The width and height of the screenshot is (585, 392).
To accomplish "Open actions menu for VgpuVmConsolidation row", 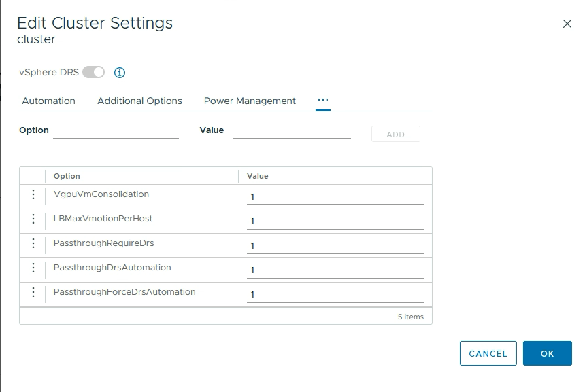I will (33, 194).
